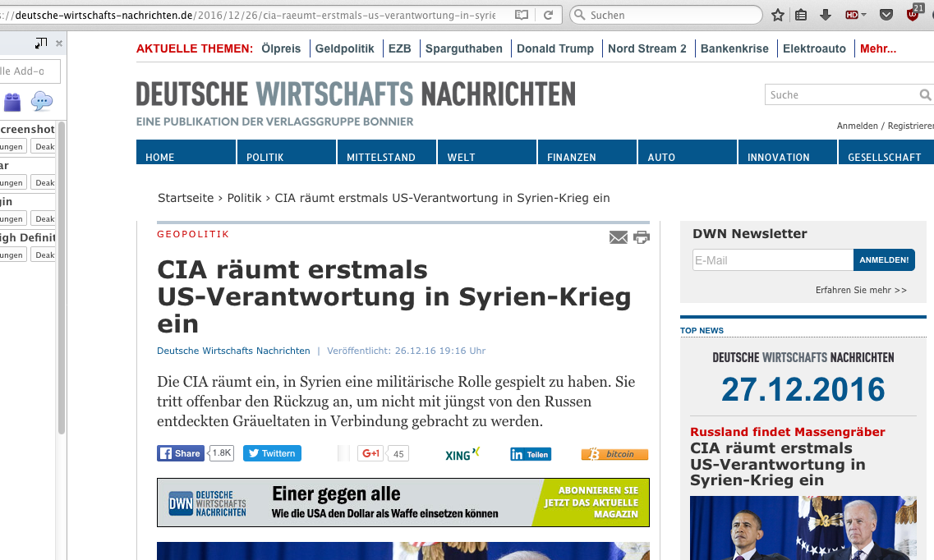The image size is (934, 560).
Task: Select the purple brick extensions icon
Action: pyautogui.click(x=12, y=102)
